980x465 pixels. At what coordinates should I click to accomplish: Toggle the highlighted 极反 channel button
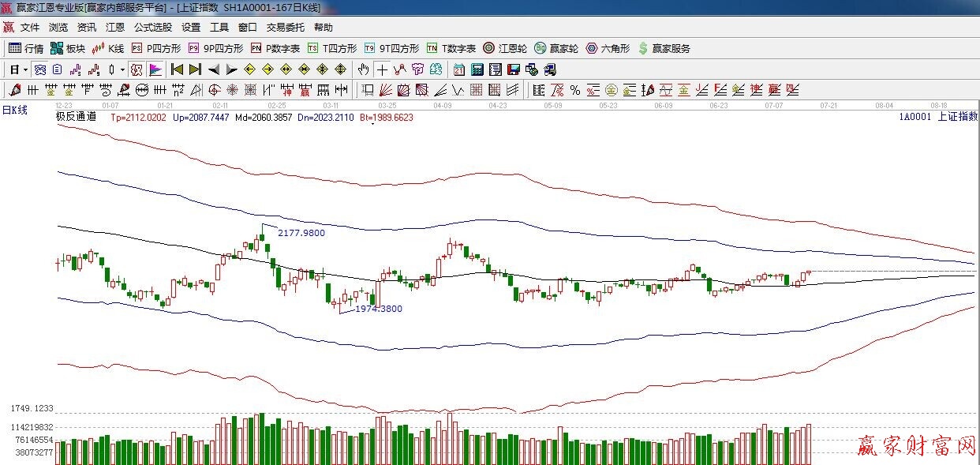coord(137,69)
